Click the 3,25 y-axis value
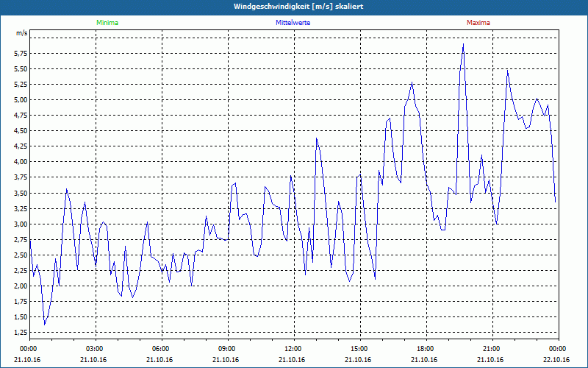The height and width of the screenshot is (368, 588). (x=22, y=209)
